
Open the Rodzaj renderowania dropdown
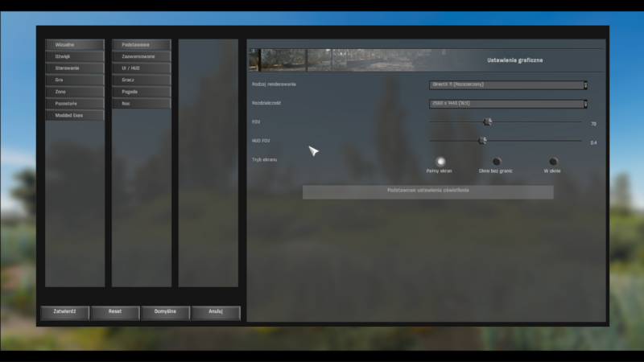tap(507, 84)
